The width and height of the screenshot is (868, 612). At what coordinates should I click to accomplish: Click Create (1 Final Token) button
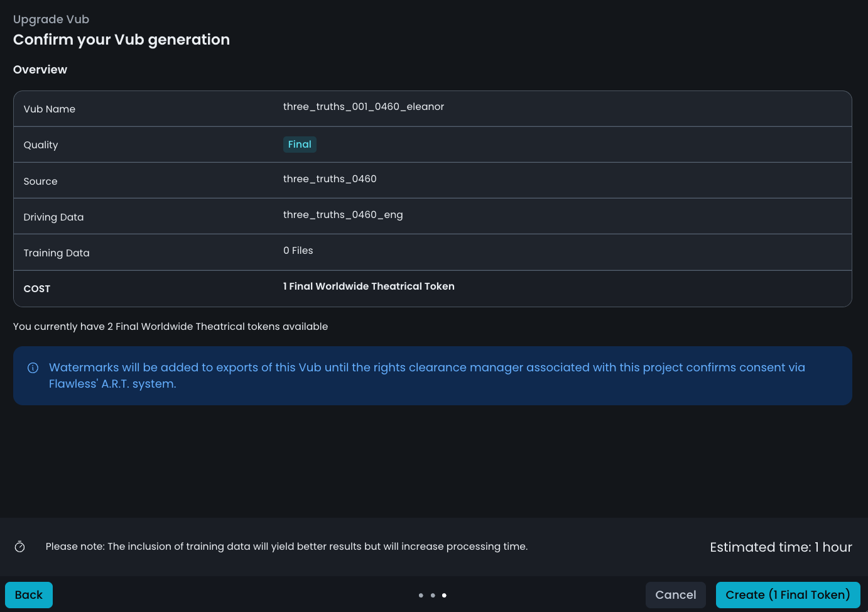click(788, 594)
